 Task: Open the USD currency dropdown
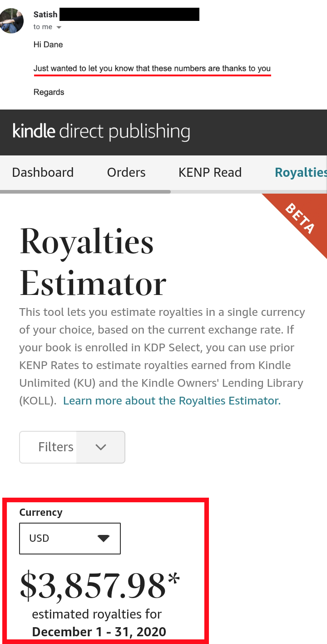pyautogui.click(x=70, y=539)
